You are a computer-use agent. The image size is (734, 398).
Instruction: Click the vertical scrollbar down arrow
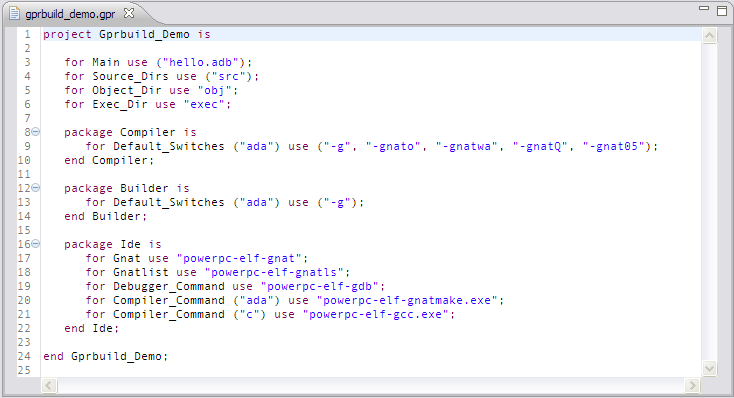click(709, 369)
